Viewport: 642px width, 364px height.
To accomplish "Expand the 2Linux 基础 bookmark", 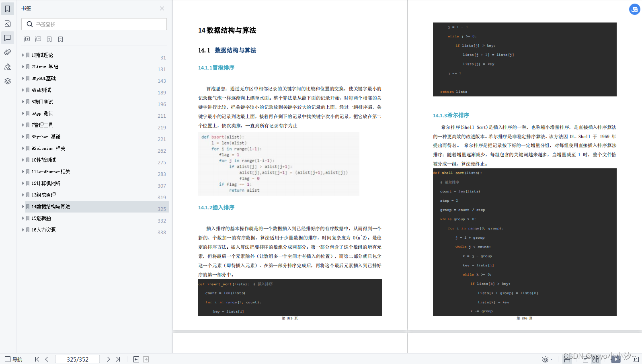I will (x=23, y=67).
